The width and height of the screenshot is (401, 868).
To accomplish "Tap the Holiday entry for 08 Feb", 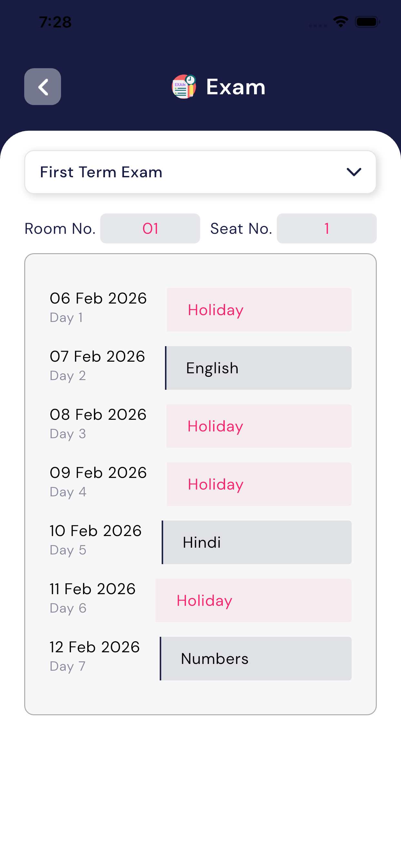I will point(259,426).
